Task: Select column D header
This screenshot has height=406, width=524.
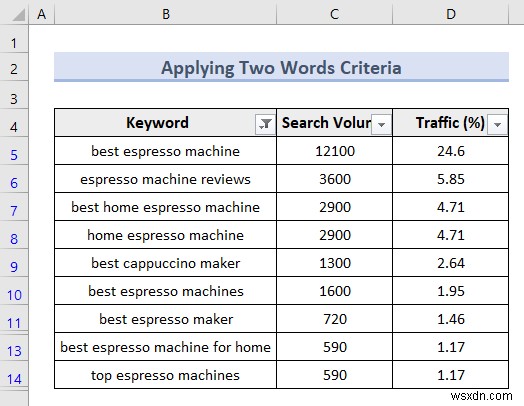Action: pos(451,14)
